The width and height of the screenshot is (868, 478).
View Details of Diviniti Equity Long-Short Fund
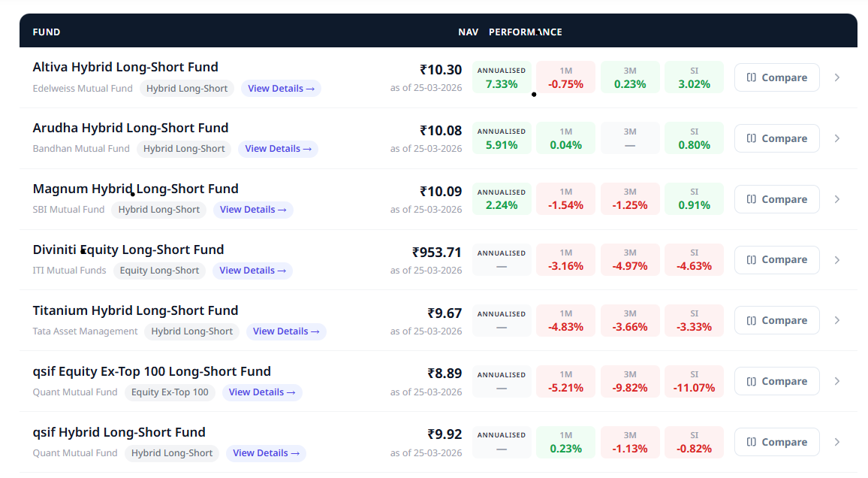[x=252, y=271]
